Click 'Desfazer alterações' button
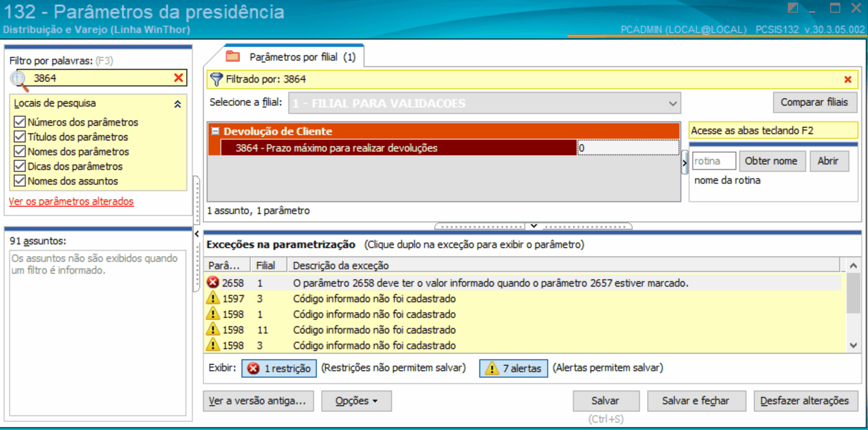 805,401
